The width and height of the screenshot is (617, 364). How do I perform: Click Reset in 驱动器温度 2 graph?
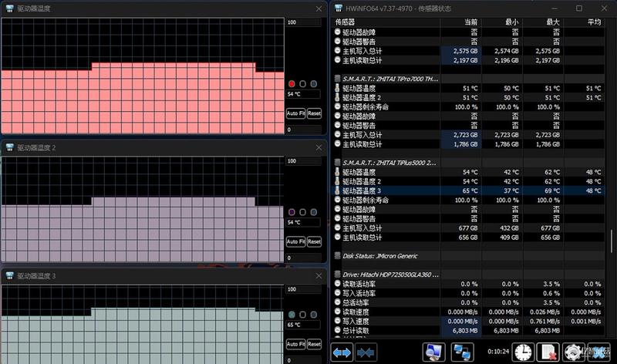pos(314,241)
